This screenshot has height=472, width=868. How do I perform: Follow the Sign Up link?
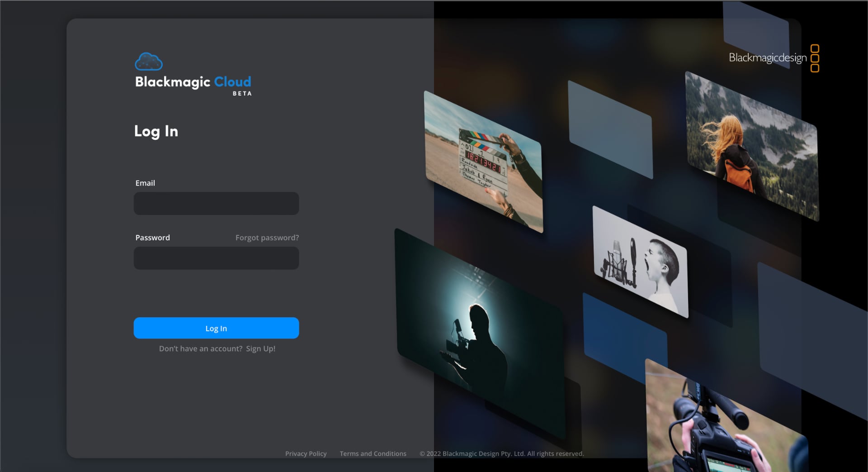(261, 348)
